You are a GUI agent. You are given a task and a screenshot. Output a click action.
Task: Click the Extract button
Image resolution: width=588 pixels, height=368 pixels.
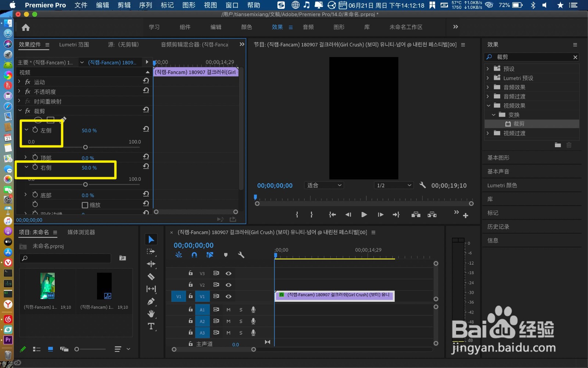[432, 215]
